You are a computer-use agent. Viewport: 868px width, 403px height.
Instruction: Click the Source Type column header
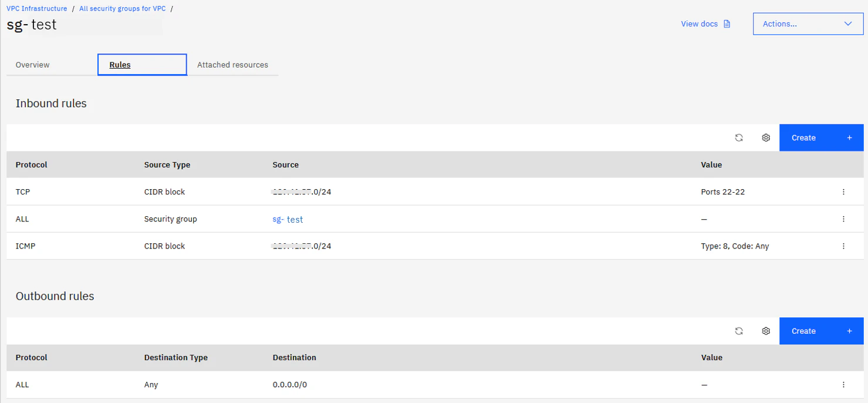coord(167,164)
